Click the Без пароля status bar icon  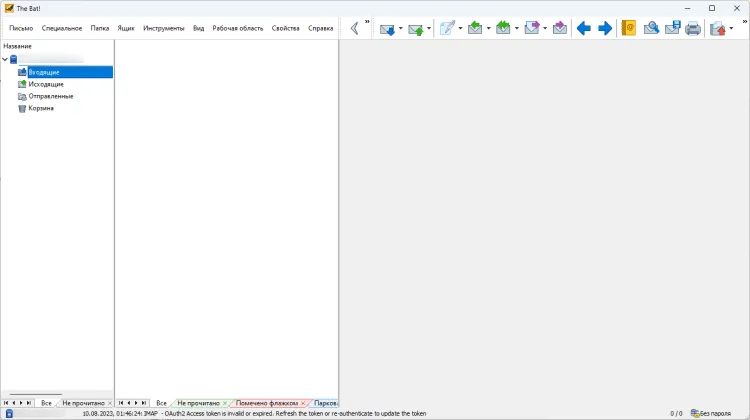pos(711,413)
